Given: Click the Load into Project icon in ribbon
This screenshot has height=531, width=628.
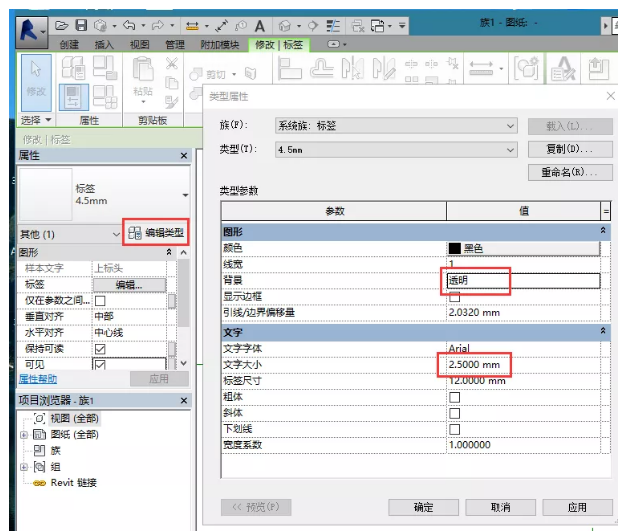Looking at the screenshot, I should (598, 68).
